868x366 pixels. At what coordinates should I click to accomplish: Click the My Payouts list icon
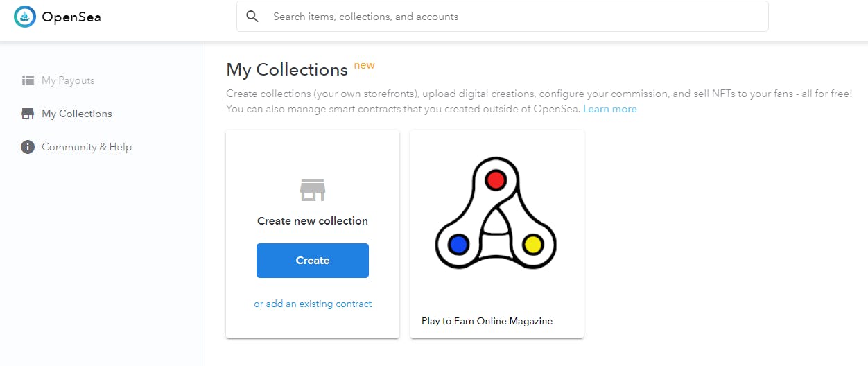(28, 80)
